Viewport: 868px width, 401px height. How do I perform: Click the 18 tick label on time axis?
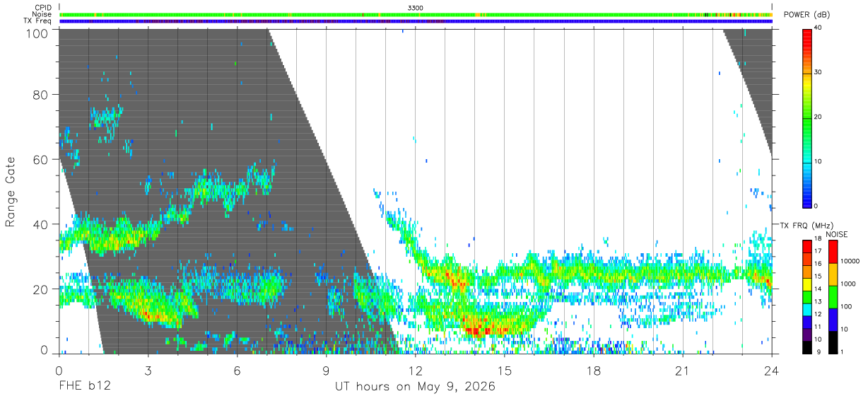pos(594,371)
